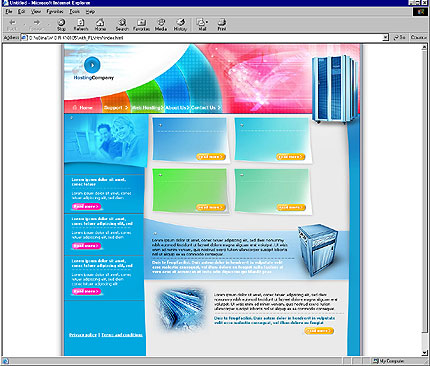Open the About Us navigation tab

click(177, 108)
